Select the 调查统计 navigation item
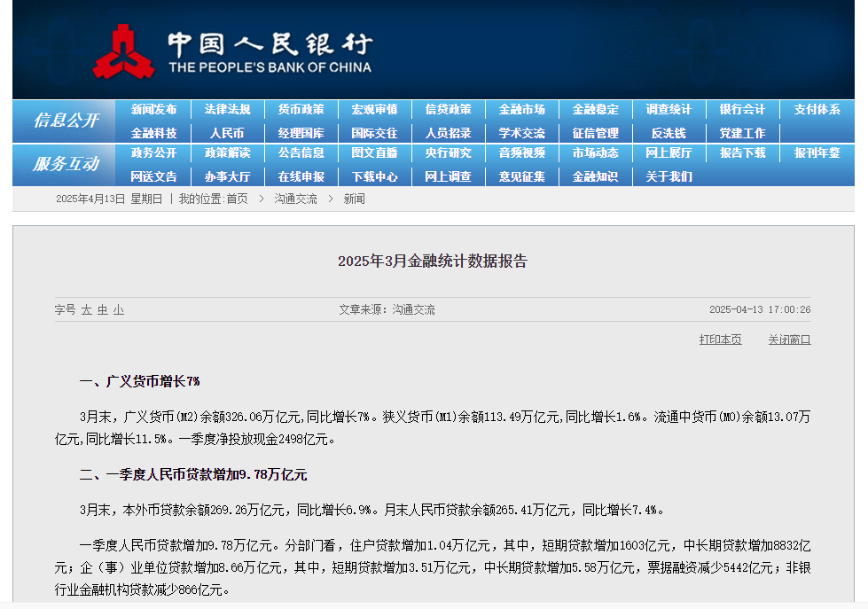The image size is (868, 609). 669,110
